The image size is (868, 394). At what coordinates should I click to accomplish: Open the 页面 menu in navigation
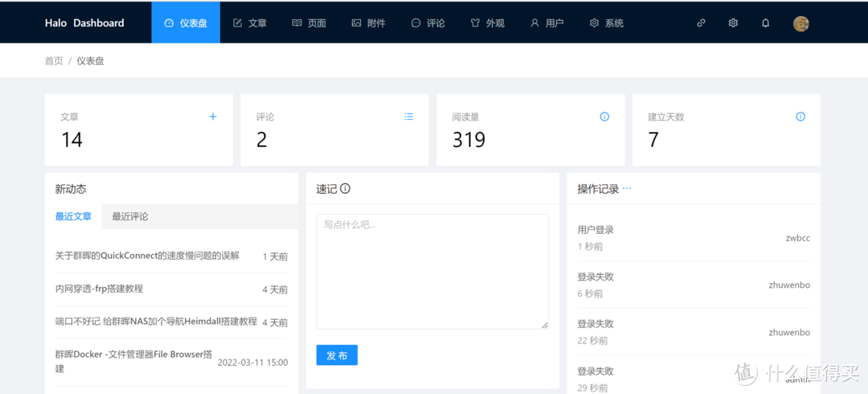tap(309, 23)
